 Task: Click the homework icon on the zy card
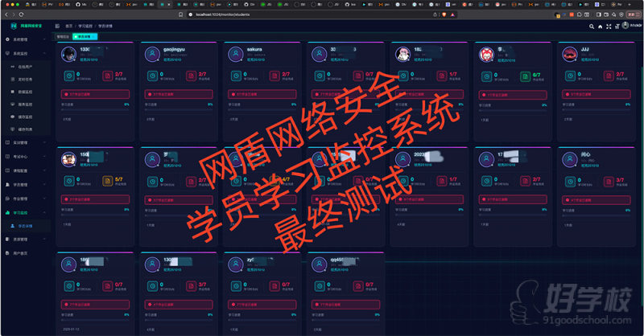pos(275,286)
